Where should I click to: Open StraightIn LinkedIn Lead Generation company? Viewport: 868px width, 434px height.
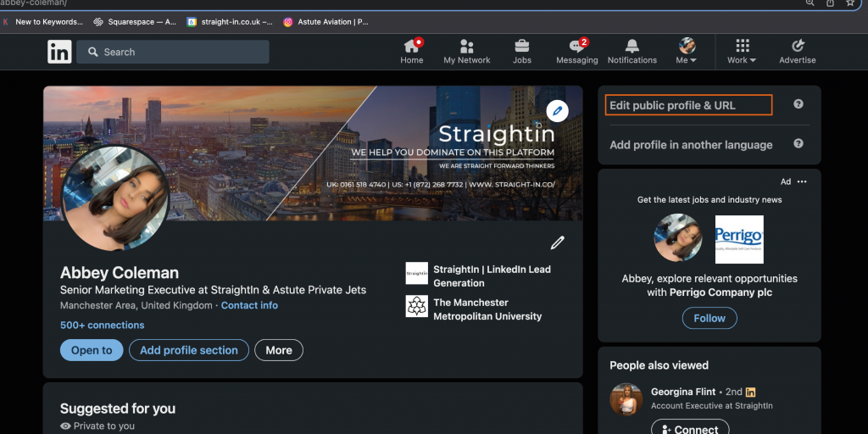pos(492,275)
